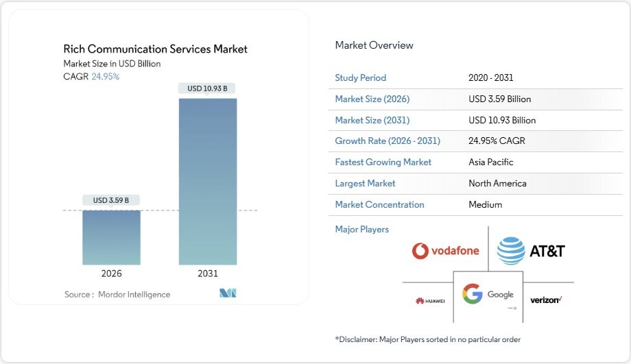Click the Huawei logo
Image resolution: width=631 pixels, height=364 pixels.
(430, 300)
